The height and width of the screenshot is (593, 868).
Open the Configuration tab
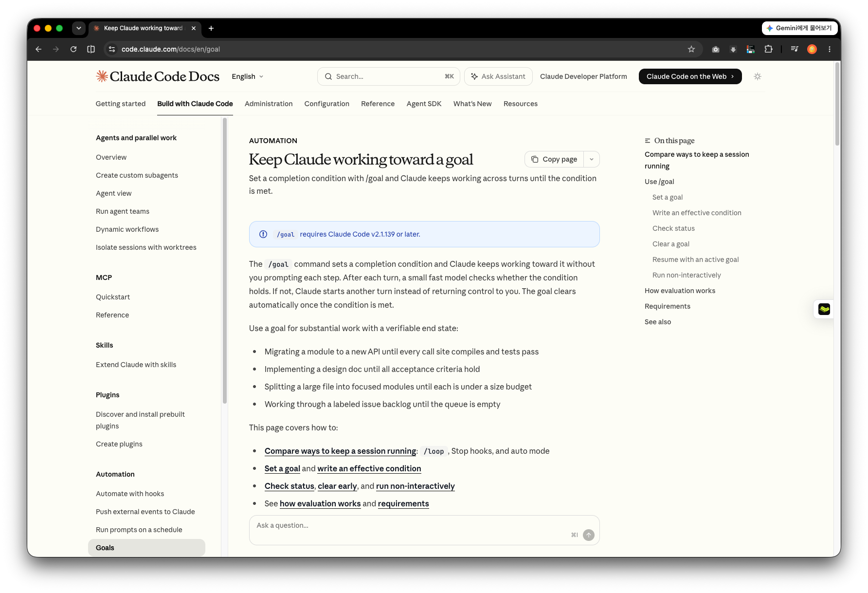(x=327, y=104)
